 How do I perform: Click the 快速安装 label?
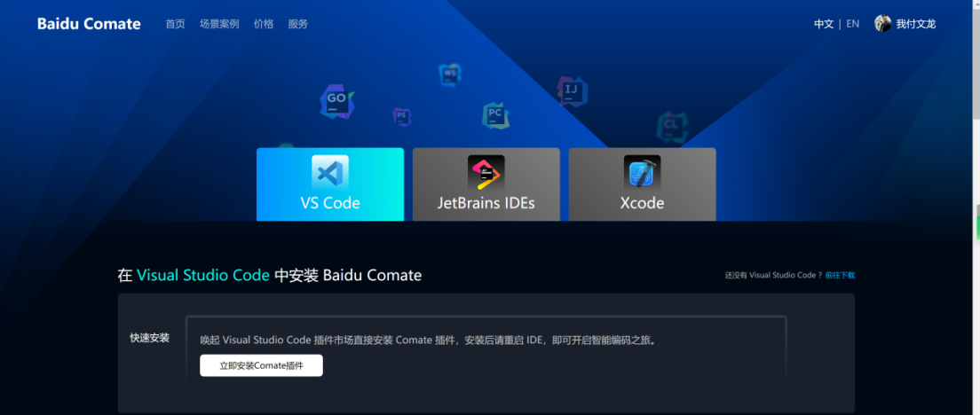tap(149, 338)
